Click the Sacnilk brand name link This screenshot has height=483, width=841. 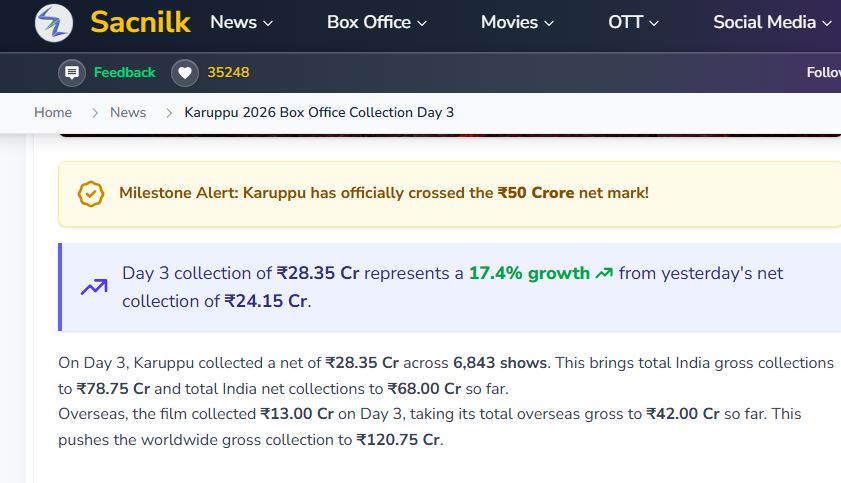(141, 23)
